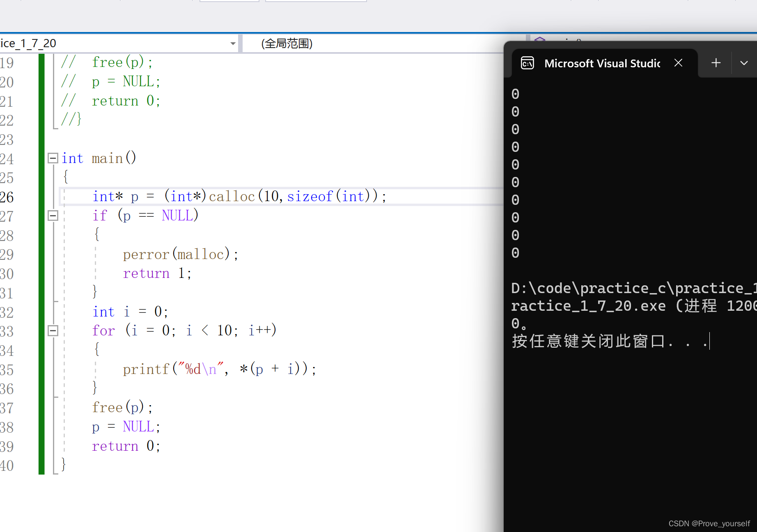Image resolution: width=757 pixels, height=532 pixels.
Task: Collapse the for loop block
Action: [x=53, y=331]
